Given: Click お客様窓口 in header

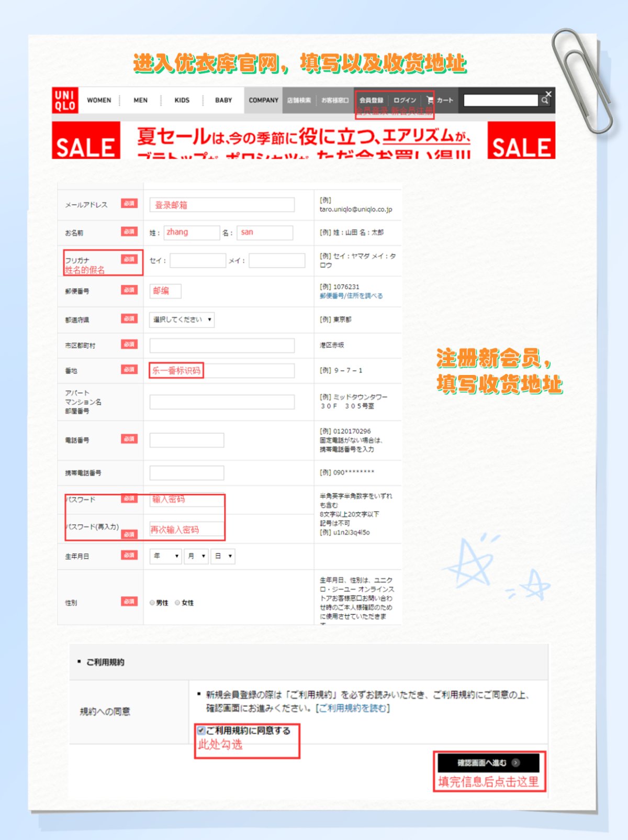Looking at the screenshot, I should 335,100.
